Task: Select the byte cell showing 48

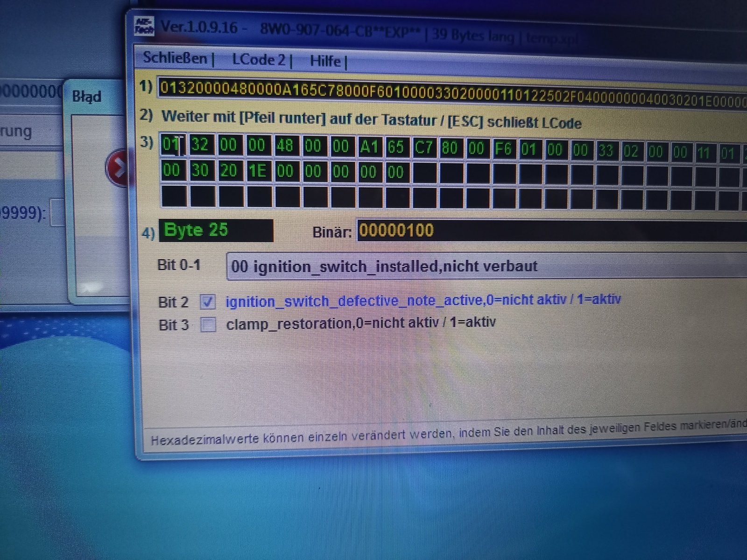Action: (x=285, y=146)
